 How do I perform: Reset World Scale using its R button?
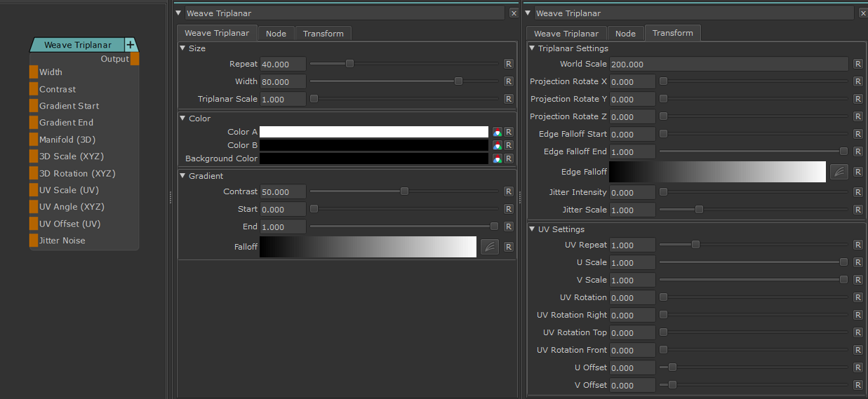point(857,64)
